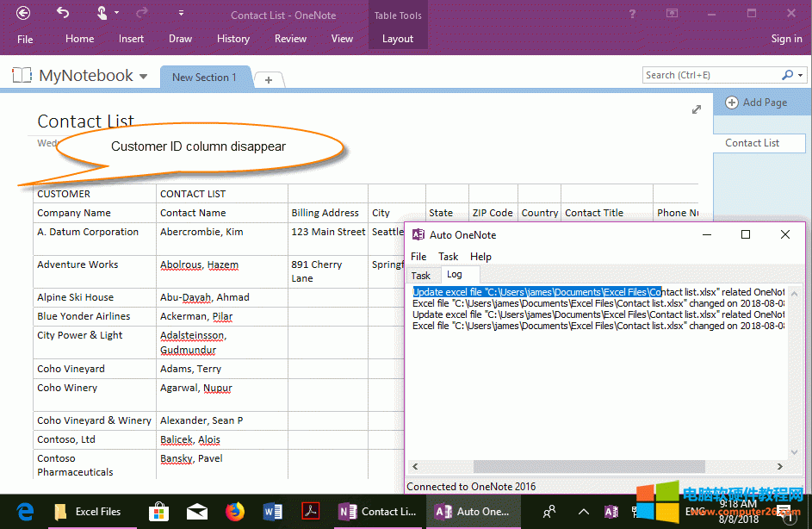
Task: Click the search magnifier icon
Action: (x=788, y=75)
